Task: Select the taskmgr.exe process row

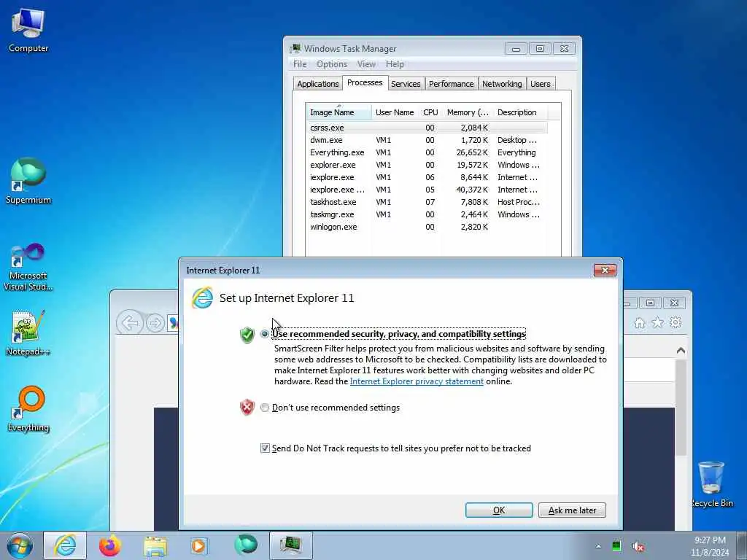Action: pyautogui.click(x=427, y=214)
